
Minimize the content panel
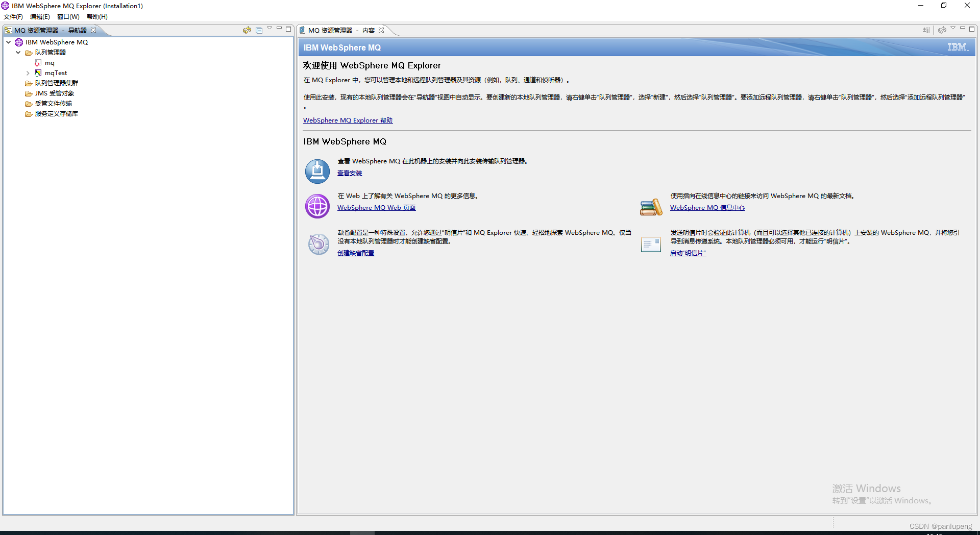tap(963, 28)
